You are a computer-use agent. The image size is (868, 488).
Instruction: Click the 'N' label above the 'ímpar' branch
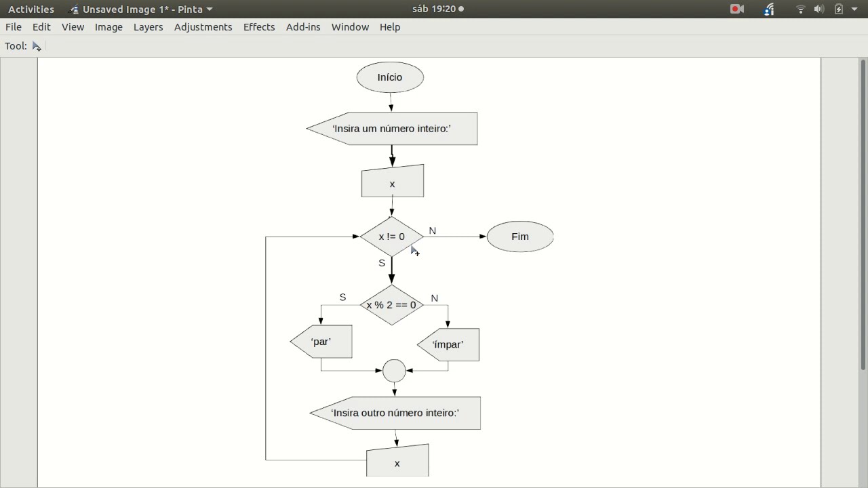tap(435, 298)
